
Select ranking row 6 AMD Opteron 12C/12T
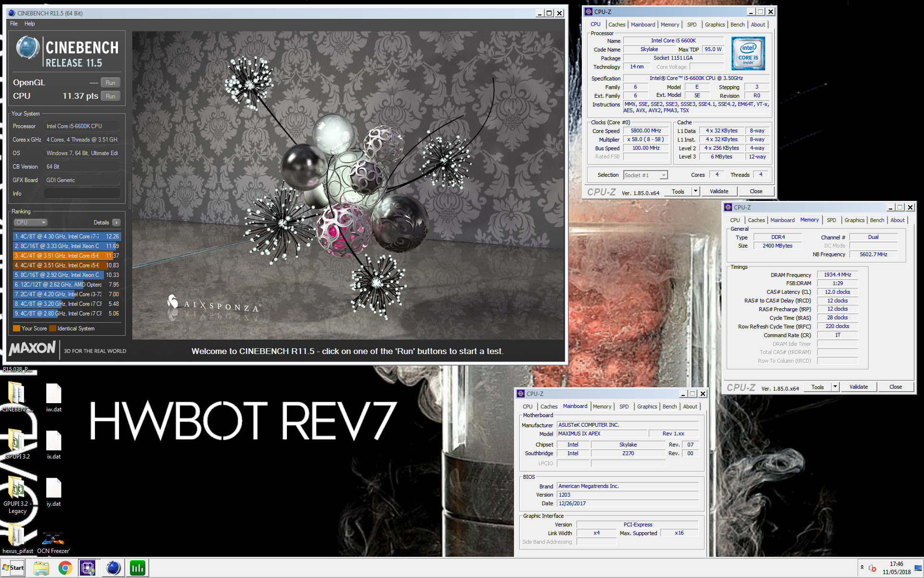tap(66, 285)
